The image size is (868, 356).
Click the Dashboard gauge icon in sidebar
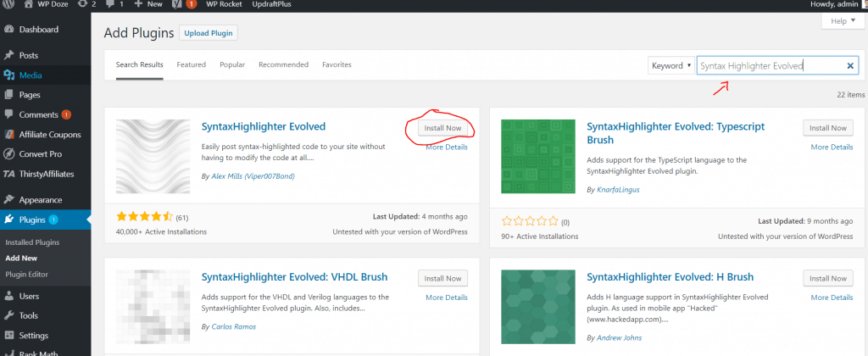(8, 30)
